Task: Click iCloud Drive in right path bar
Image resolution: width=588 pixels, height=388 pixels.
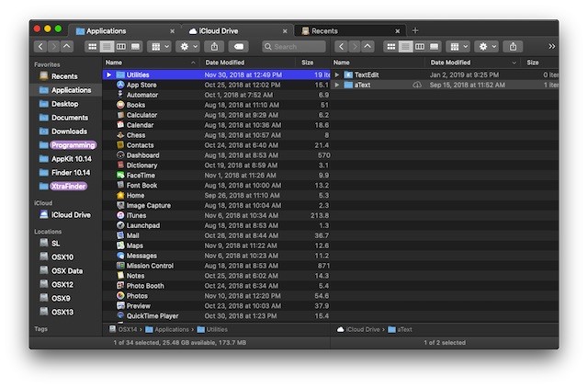Action: [358, 329]
